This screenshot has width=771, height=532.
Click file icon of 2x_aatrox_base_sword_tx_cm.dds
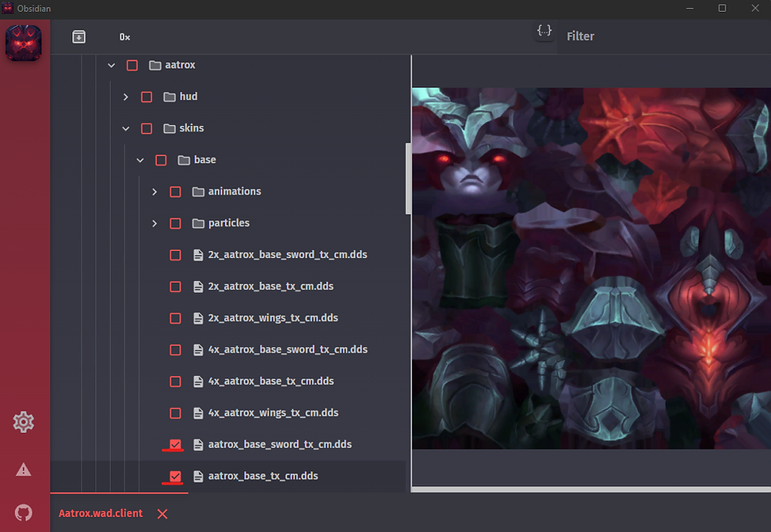pos(198,255)
